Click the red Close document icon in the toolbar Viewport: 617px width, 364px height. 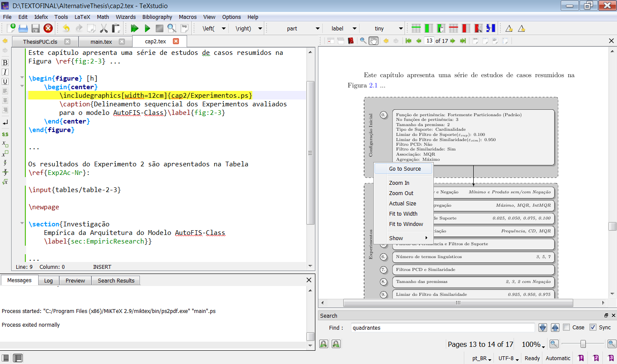tap(48, 28)
